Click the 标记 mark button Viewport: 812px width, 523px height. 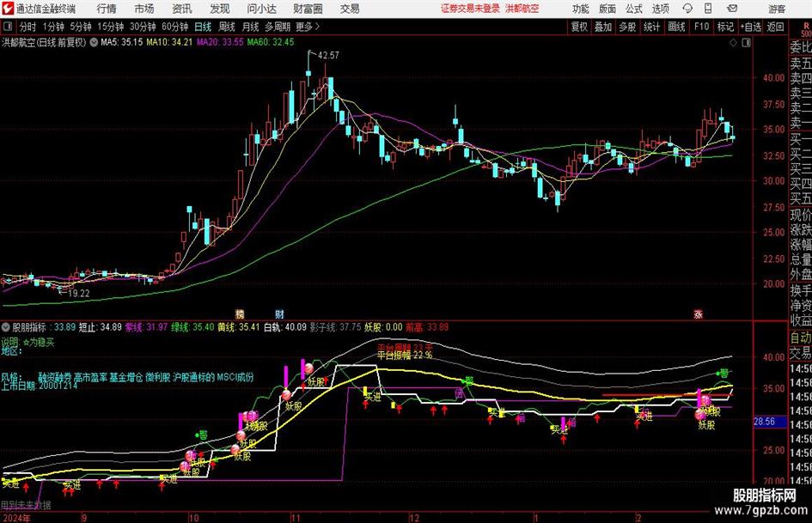point(725,27)
